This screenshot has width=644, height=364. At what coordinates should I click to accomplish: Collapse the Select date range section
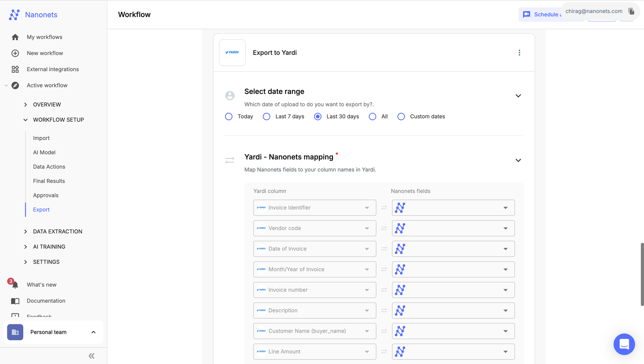(x=518, y=96)
